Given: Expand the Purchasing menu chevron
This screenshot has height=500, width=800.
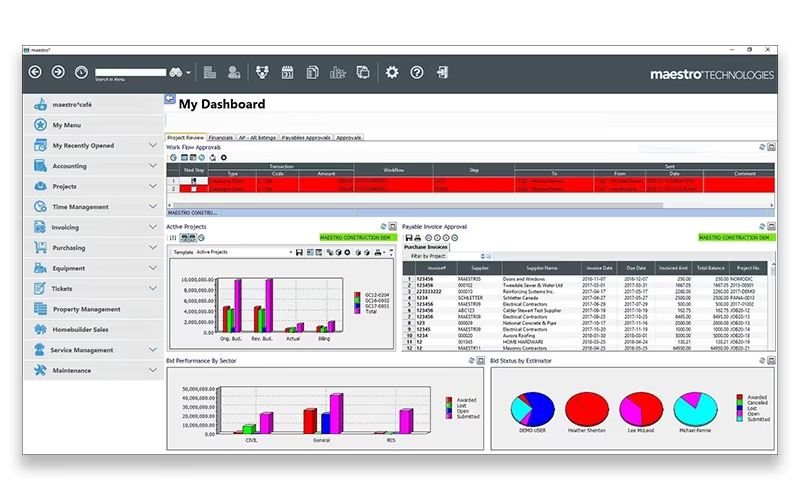Looking at the screenshot, I should (153, 247).
